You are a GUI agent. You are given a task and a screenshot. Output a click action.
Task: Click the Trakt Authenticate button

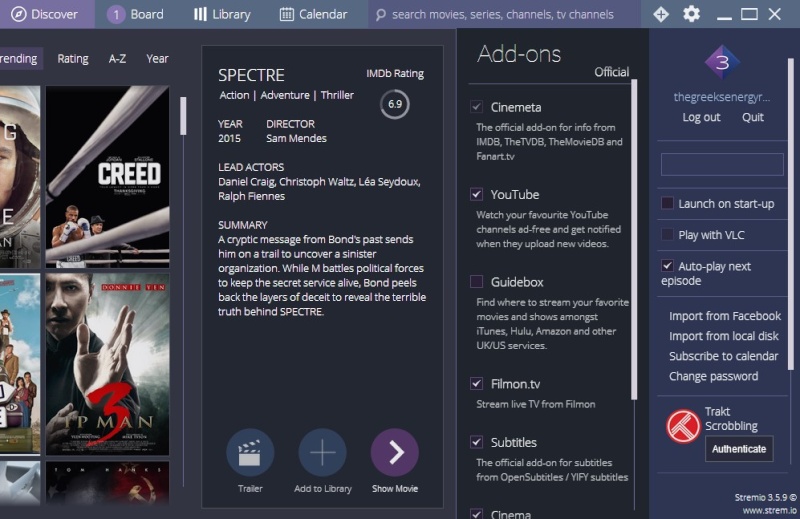[739, 449]
